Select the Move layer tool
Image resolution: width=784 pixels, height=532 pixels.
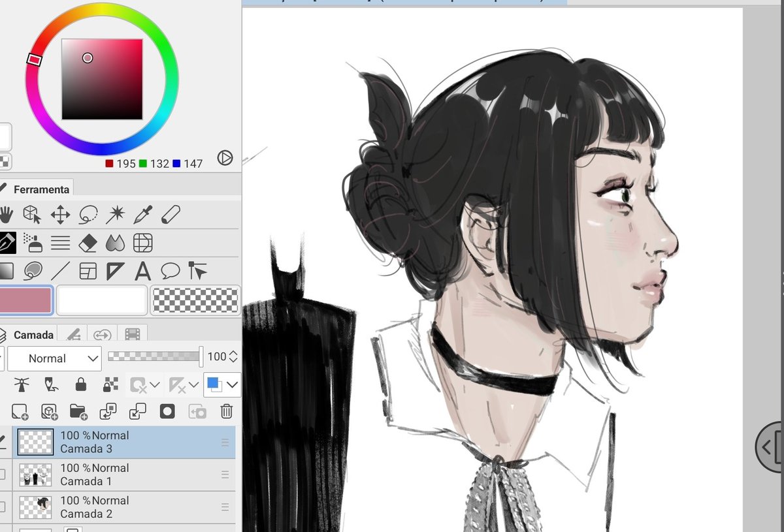click(60, 214)
